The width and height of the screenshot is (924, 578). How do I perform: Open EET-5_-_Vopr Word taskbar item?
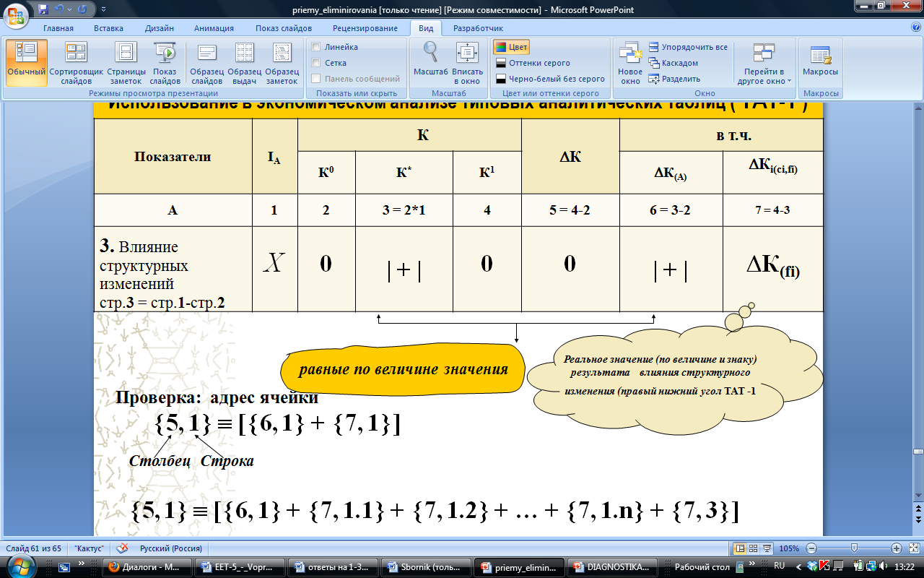[x=240, y=567]
